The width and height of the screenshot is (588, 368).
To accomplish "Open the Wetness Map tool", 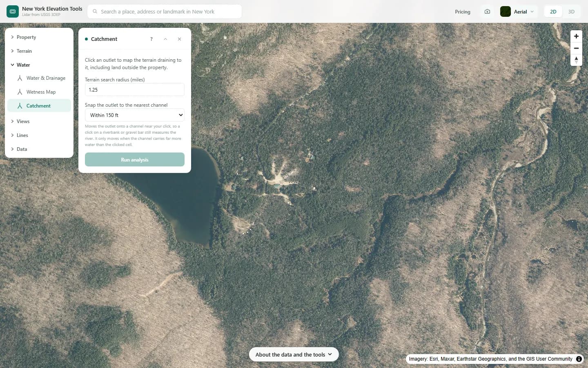I will pos(39,92).
